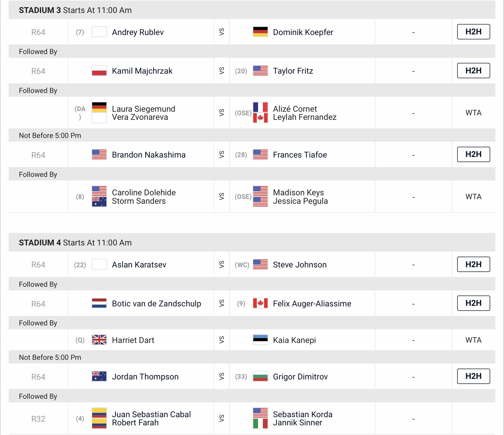Click the Stadium 4 schedule header

pos(252,242)
